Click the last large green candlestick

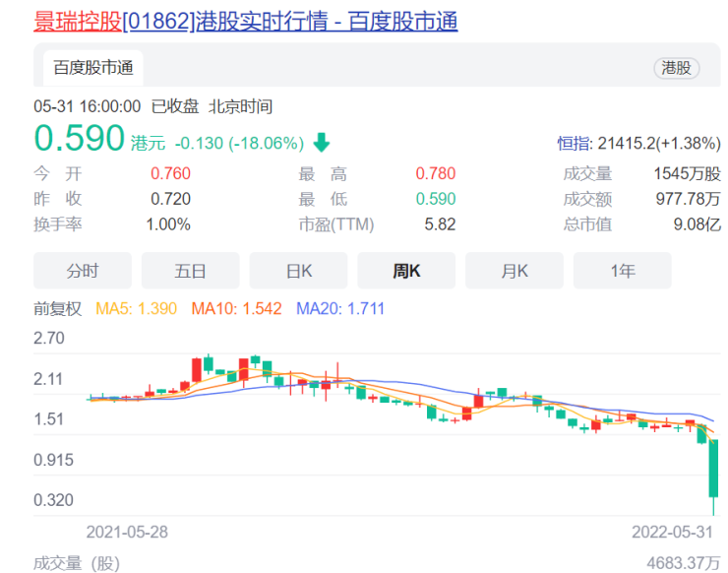click(714, 468)
